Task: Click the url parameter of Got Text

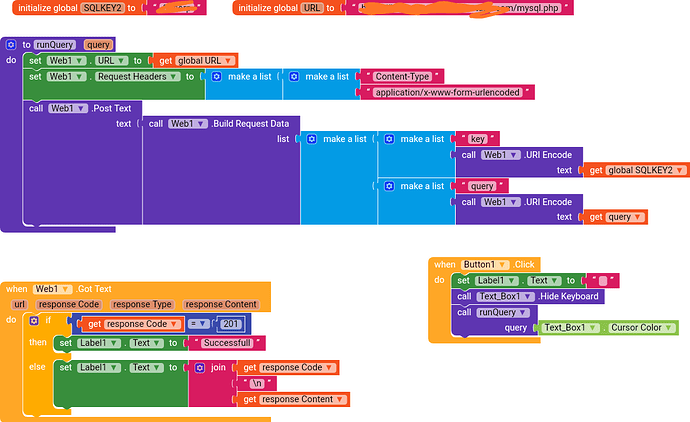Action: coord(19,304)
